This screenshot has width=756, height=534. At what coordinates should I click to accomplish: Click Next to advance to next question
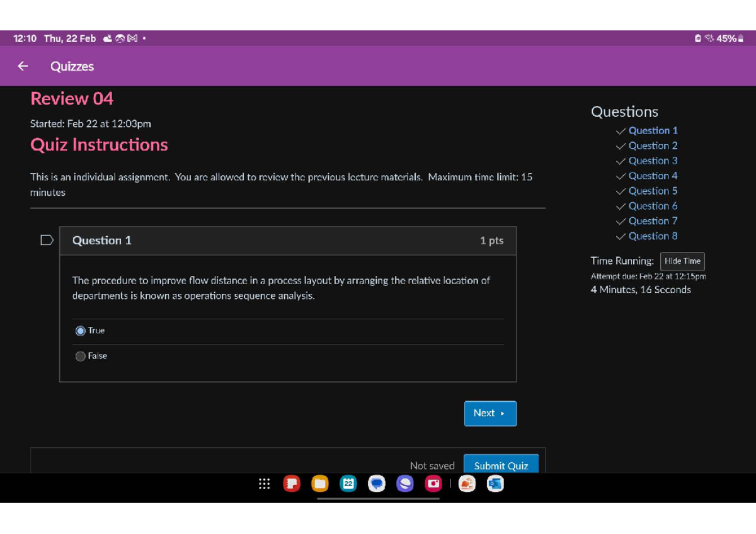coord(490,413)
